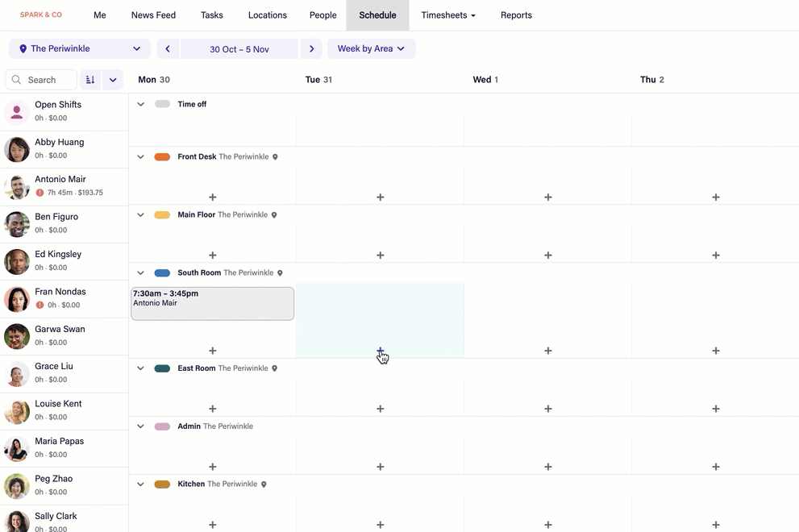Click Front Desk location pin icon
799x532 pixels.
[275, 157]
